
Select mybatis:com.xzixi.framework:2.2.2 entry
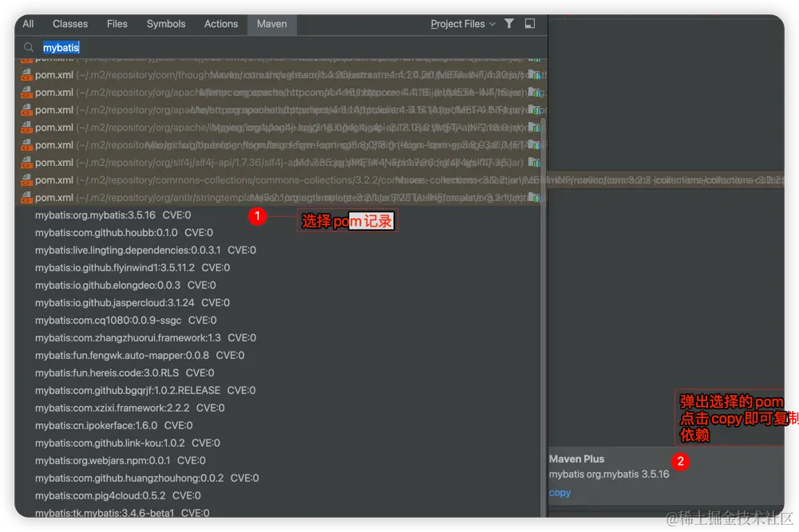[x=129, y=408]
